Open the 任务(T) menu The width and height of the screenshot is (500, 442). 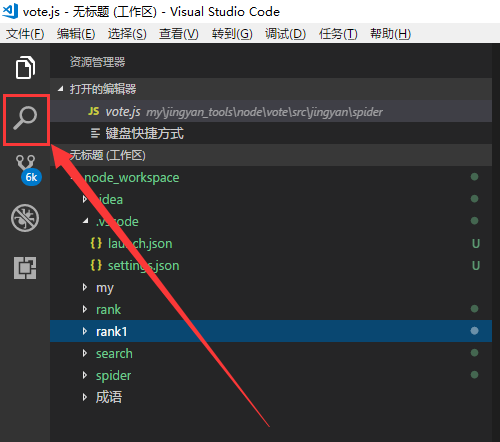coord(338,33)
